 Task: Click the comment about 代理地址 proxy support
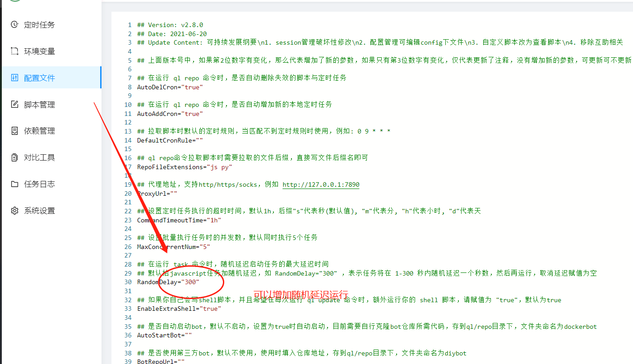(248, 184)
